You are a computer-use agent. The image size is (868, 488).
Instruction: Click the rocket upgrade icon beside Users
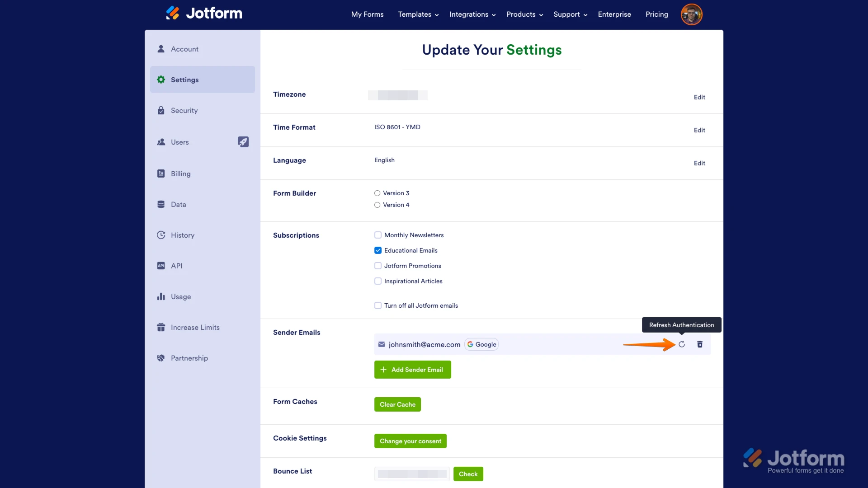[x=243, y=142]
